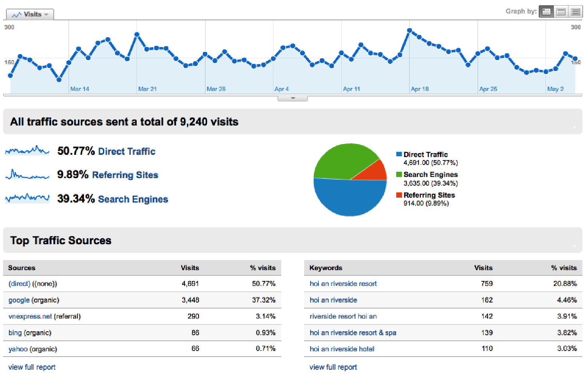
Task: Open the Direct Traffic link
Action: 127,151
